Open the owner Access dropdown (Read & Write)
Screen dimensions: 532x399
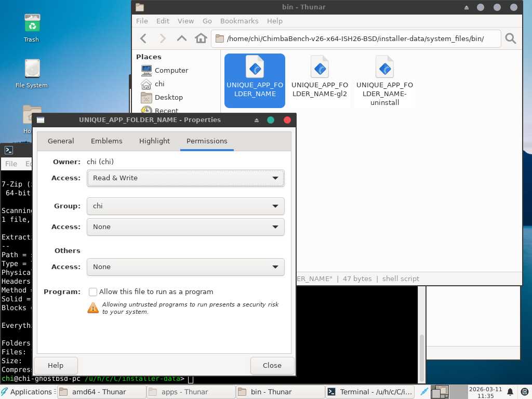tap(185, 178)
